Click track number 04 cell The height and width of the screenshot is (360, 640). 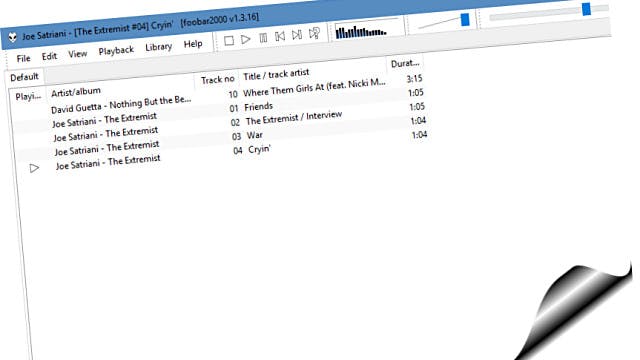click(x=238, y=151)
